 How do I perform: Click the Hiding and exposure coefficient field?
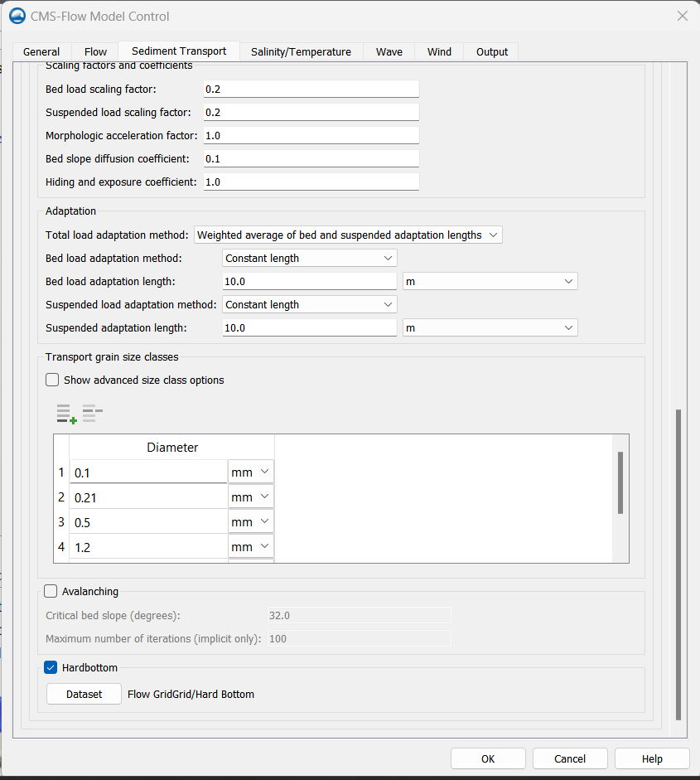point(311,182)
